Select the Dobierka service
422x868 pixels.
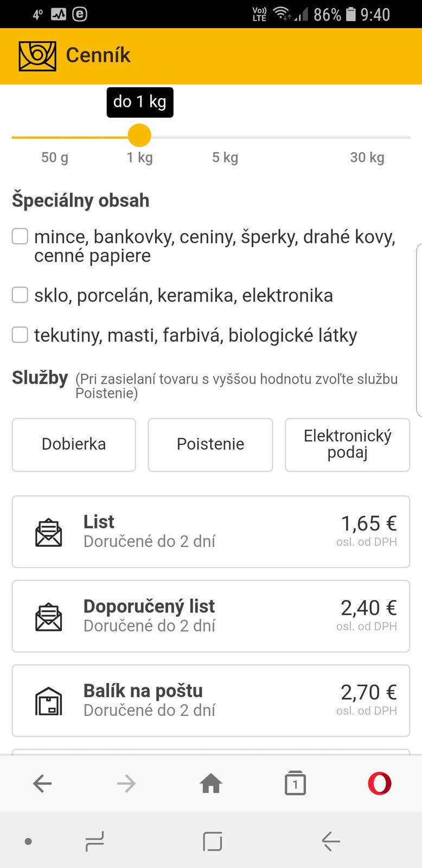coord(74,444)
